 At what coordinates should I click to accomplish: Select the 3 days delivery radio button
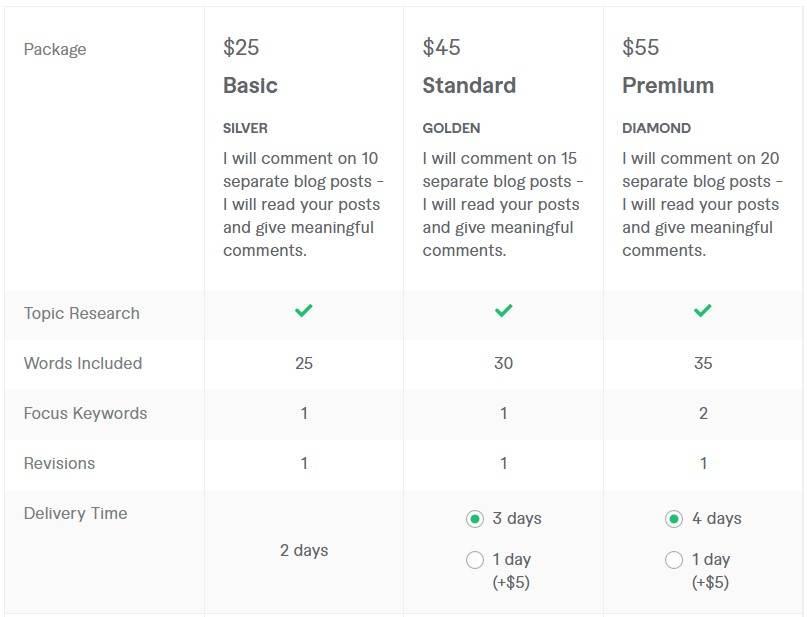(475, 519)
